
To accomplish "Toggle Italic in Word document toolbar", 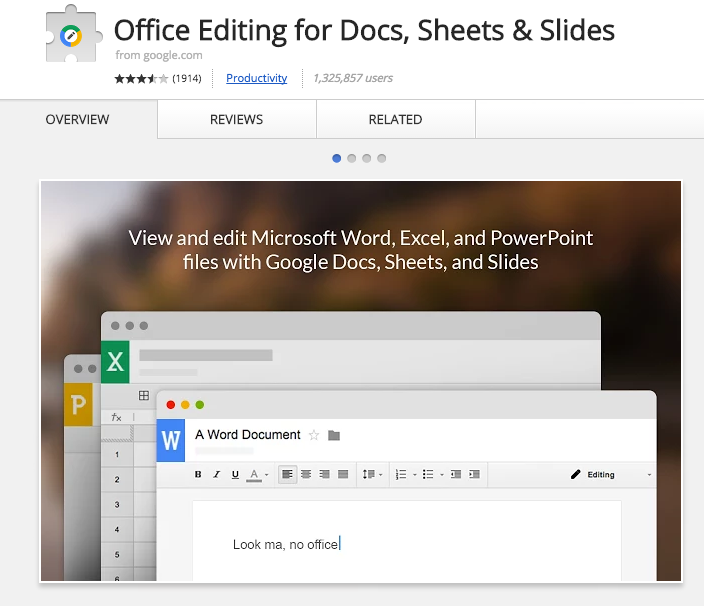I will click(x=216, y=474).
